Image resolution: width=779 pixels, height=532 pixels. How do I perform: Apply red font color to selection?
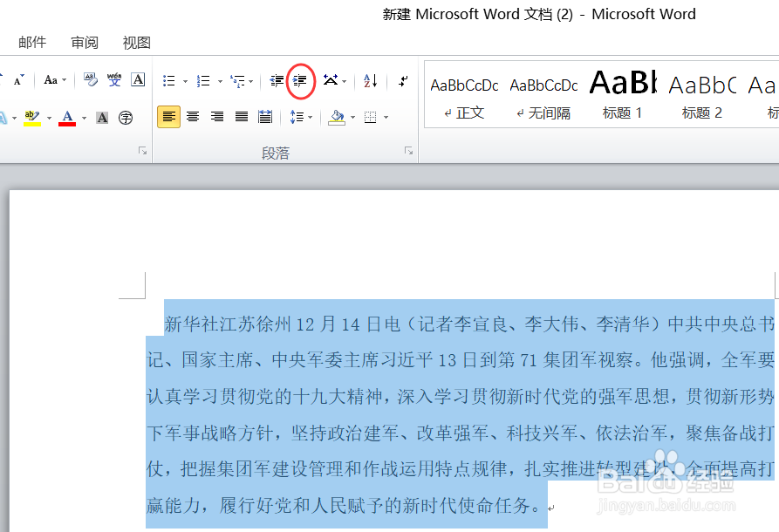pos(68,117)
